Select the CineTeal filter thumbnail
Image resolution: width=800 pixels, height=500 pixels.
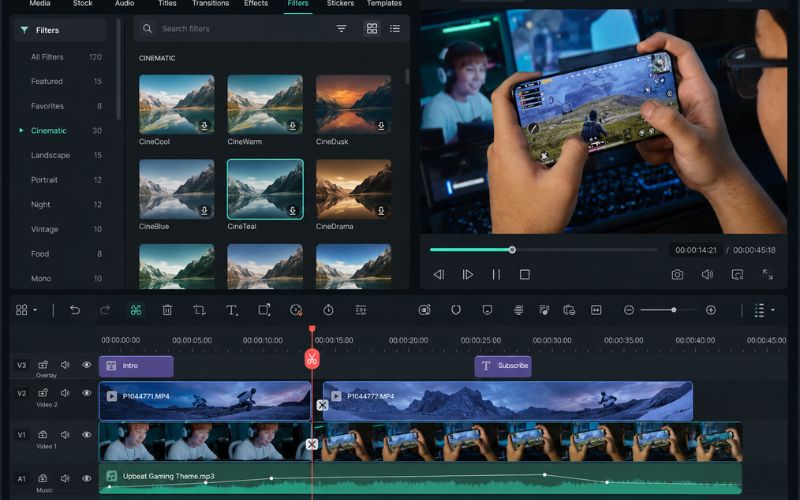point(265,189)
